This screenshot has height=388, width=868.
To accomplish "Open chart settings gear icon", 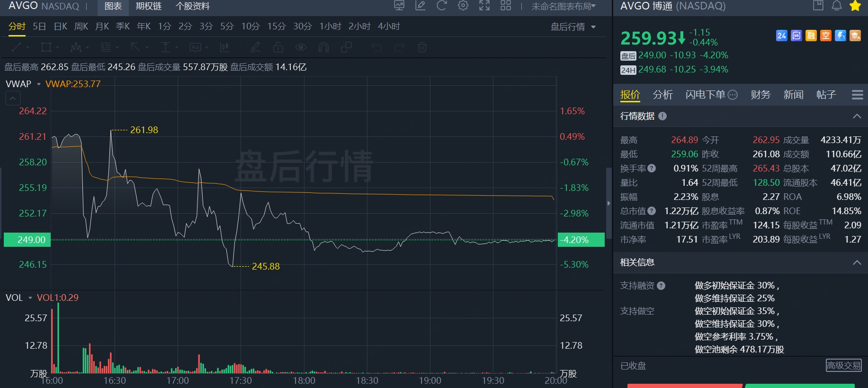I will click(x=463, y=6).
